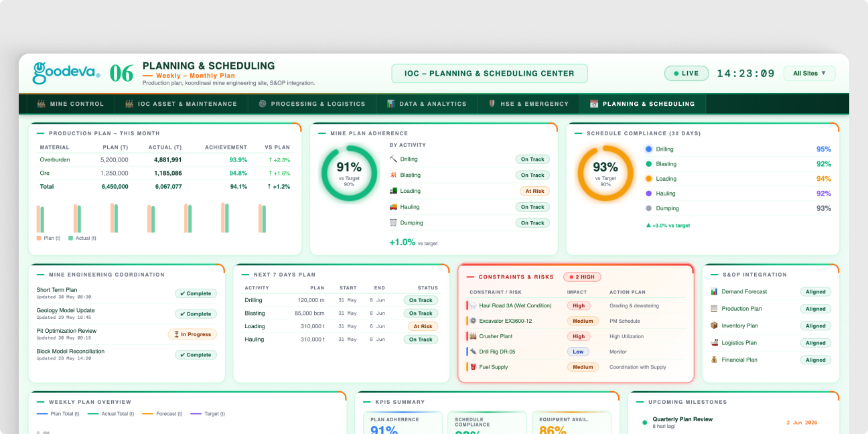Click the purple Hauling legend dot

point(648,194)
